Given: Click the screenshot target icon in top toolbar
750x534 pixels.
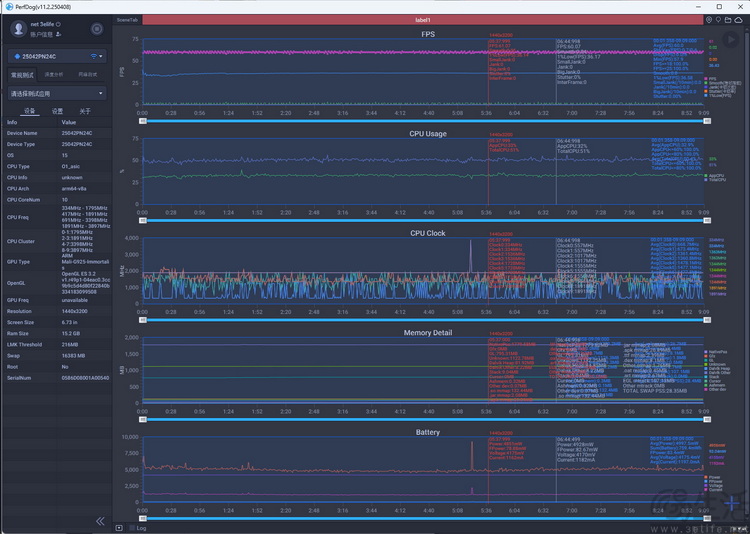Looking at the screenshot, I should [x=709, y=20].
